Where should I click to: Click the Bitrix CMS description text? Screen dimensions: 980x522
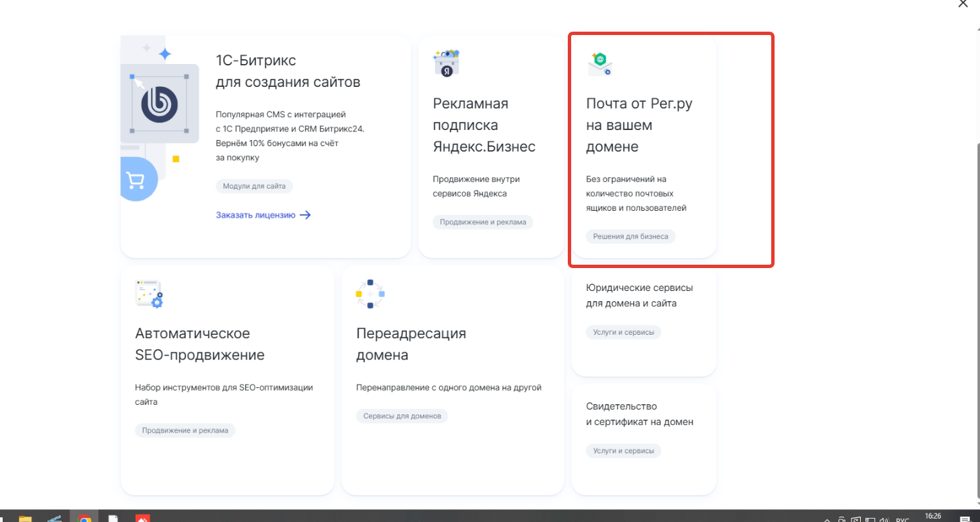click(x=290, y=136)
